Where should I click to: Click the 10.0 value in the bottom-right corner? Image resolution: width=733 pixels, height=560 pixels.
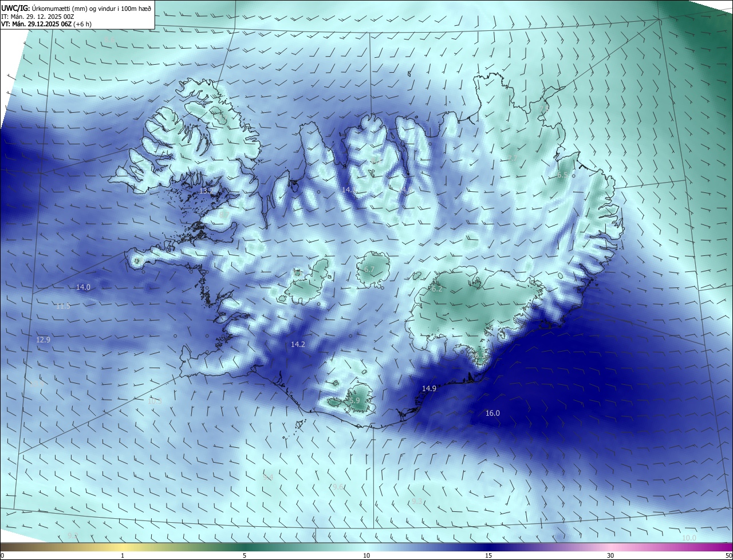point(689,538)
